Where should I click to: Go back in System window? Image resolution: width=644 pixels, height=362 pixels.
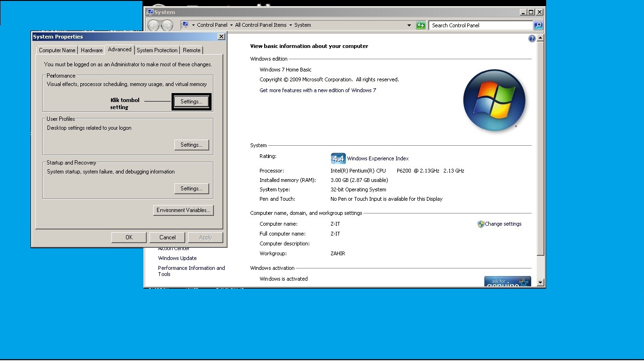pyautogui.click(x=154, y=25)
